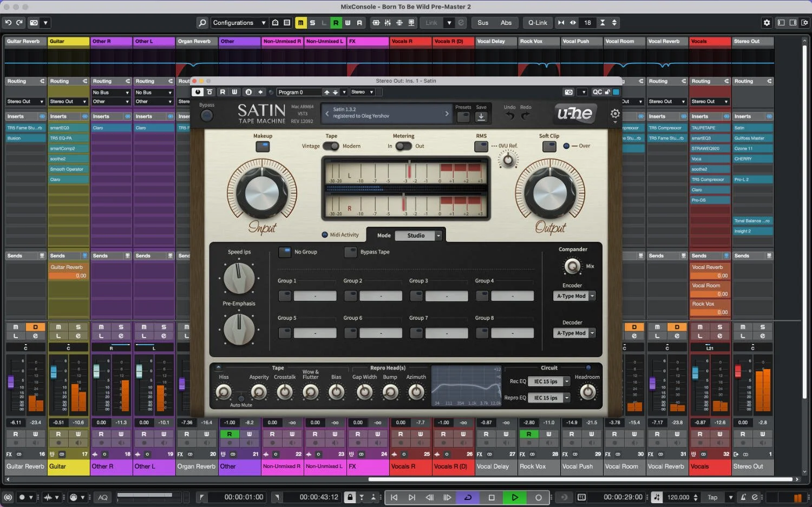Open the Decoder A-Type Mod dropdown
Image resolution: width=812 pixels, height=507 pixels.
click(x=574, y=333)
